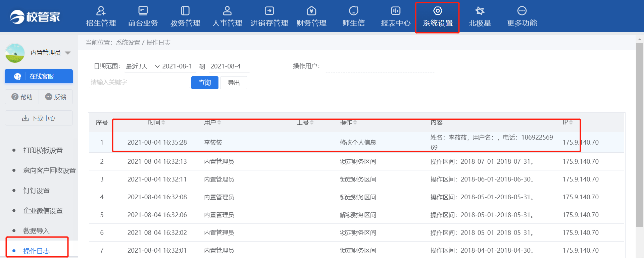Click 系统设置 in the breadcrumb

128,43
